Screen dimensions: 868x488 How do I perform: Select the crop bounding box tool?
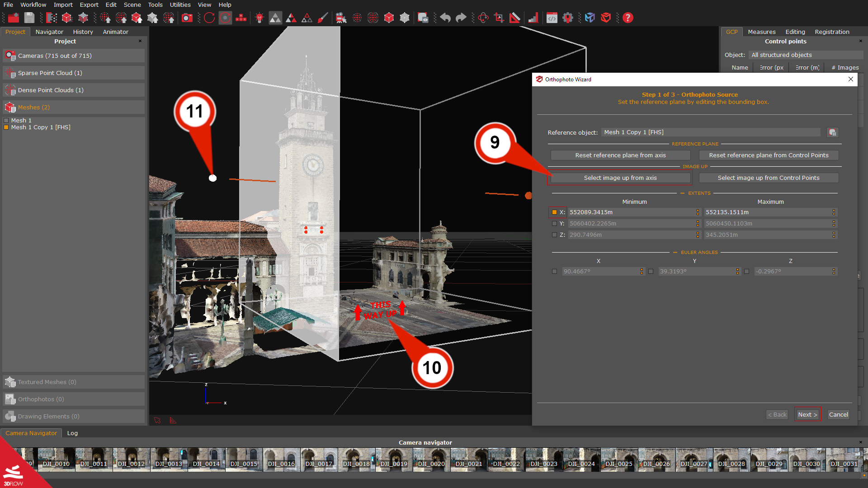tap(499, 18)
